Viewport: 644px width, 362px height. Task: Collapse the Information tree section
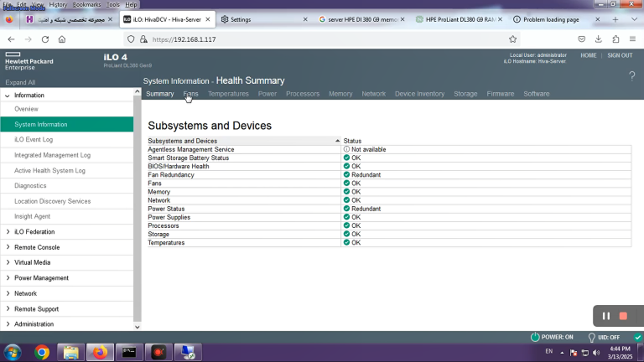click(x=8, y=96)
